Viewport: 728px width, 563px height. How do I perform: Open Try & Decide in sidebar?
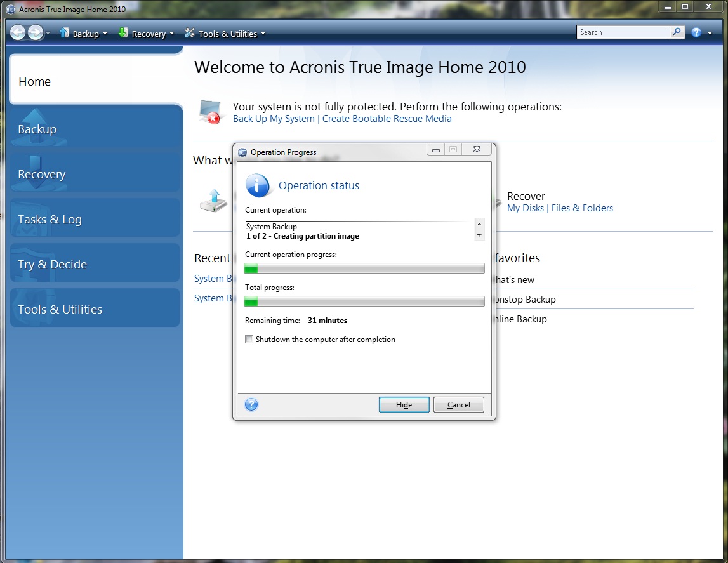(x=95, y=263)
